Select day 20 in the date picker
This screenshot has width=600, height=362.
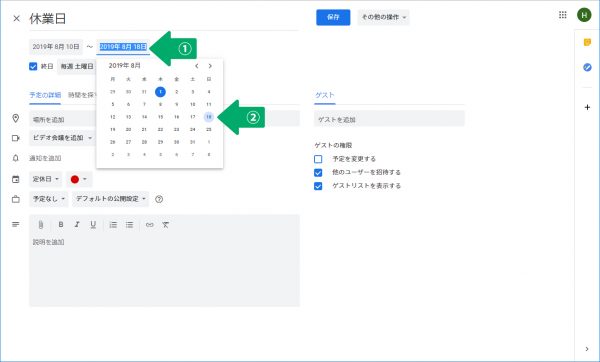[x=129, y=129]
